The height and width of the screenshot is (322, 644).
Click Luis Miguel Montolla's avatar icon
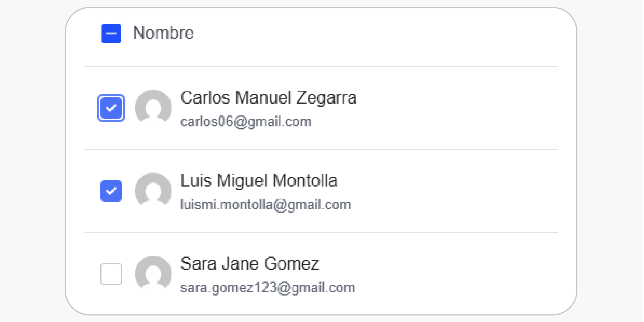153,190
